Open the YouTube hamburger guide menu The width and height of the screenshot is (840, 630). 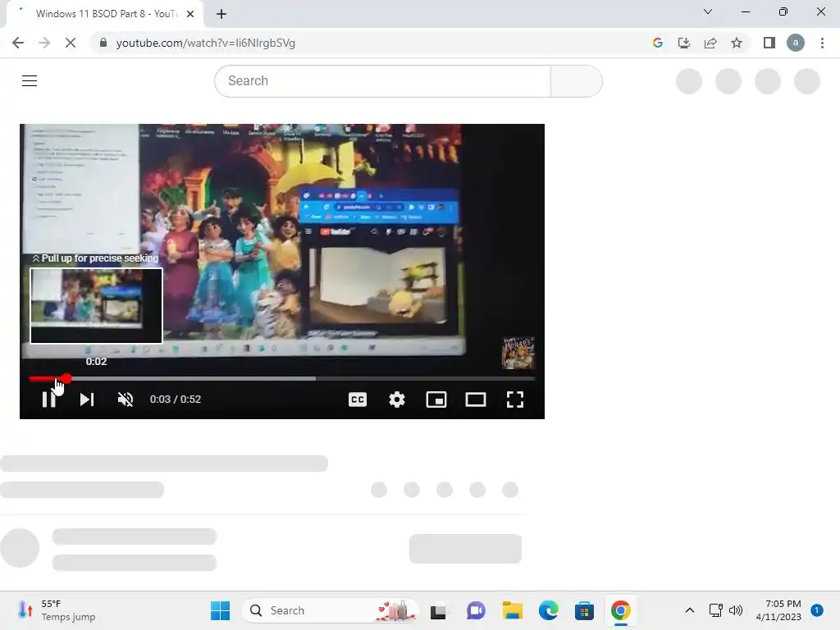coord(30,81)
